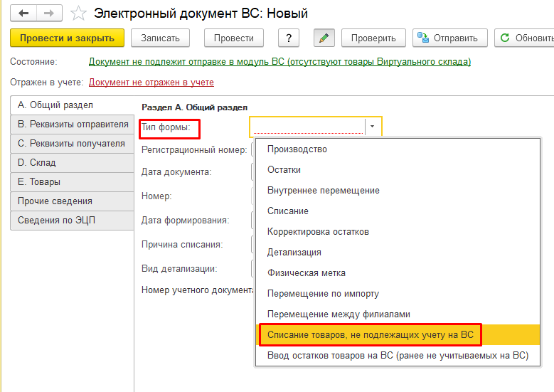Open the 'Документ не отражен в учете' link
This screenshot has width=554, height=392.
[151, 83]
